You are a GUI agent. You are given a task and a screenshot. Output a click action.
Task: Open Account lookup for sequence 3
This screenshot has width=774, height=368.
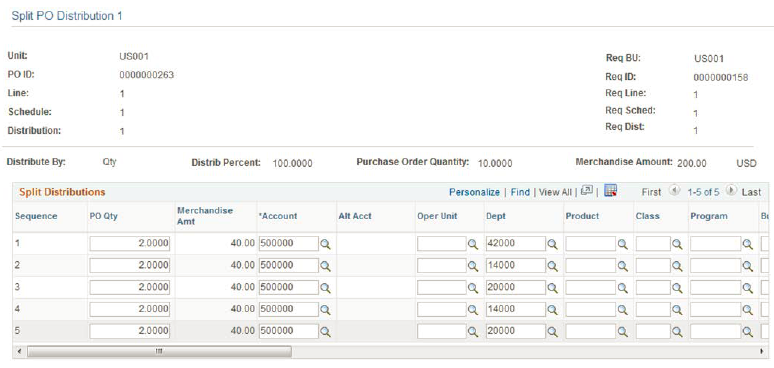325,288
